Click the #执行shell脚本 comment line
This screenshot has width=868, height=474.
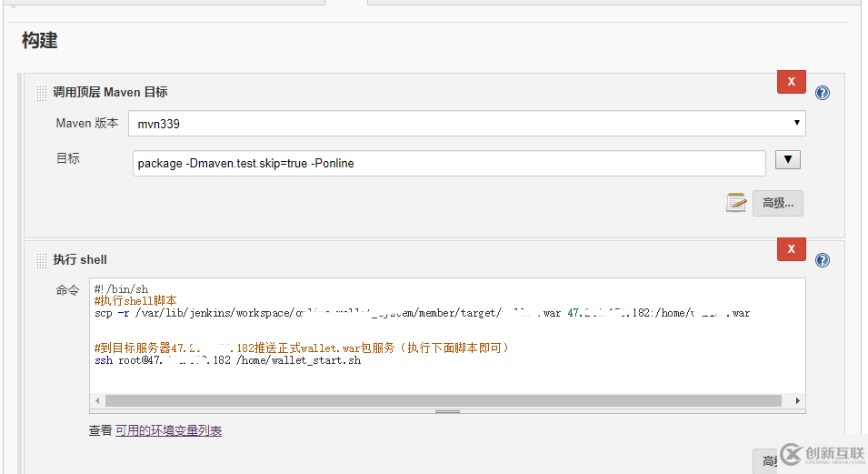(x=135, y=301)
